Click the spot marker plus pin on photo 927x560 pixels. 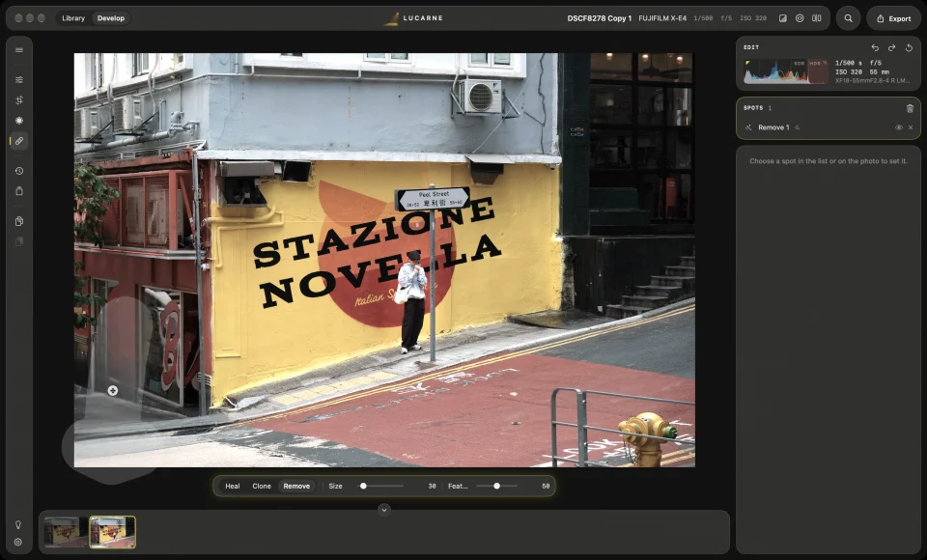tap(112, 391)
